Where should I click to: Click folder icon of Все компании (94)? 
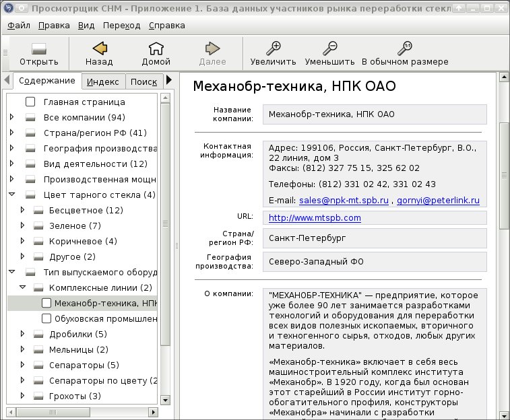(x=30, y=118)
